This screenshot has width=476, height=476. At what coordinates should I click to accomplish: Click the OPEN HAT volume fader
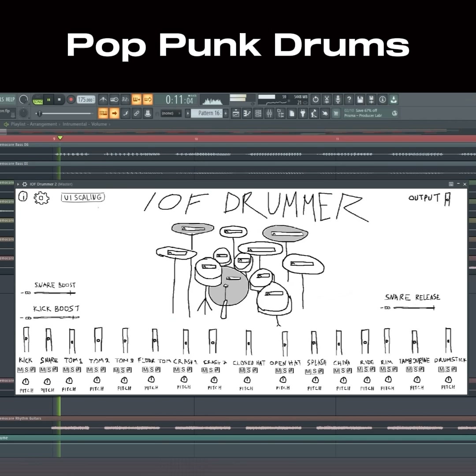click(x=285, y=343)
